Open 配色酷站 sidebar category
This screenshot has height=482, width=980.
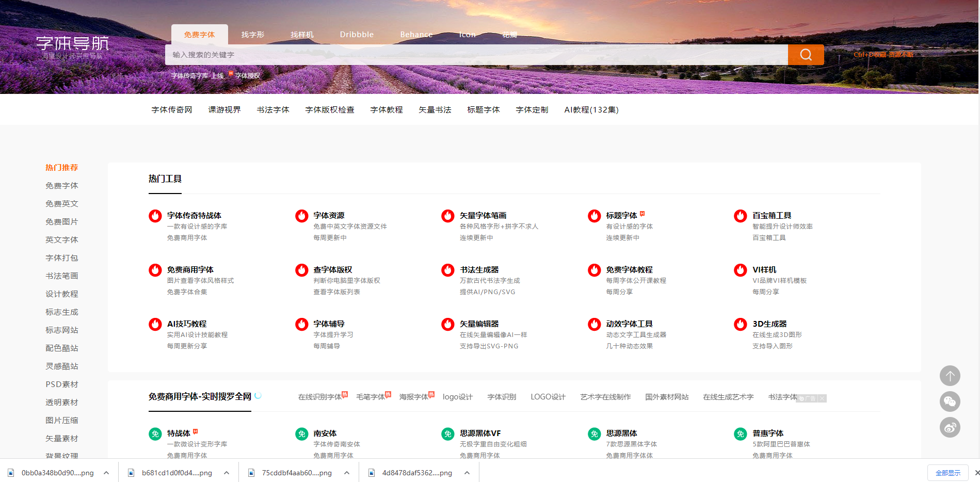[x=62, y=348]
